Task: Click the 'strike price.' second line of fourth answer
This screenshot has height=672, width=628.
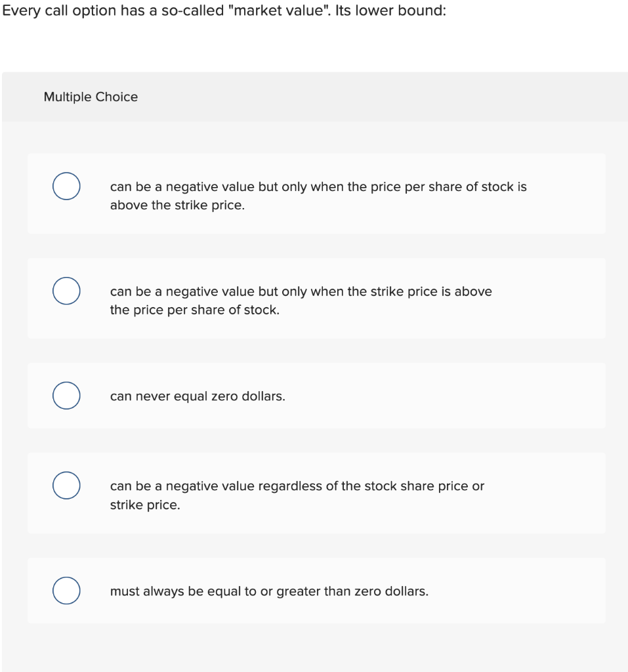Action: coord(145,505)
